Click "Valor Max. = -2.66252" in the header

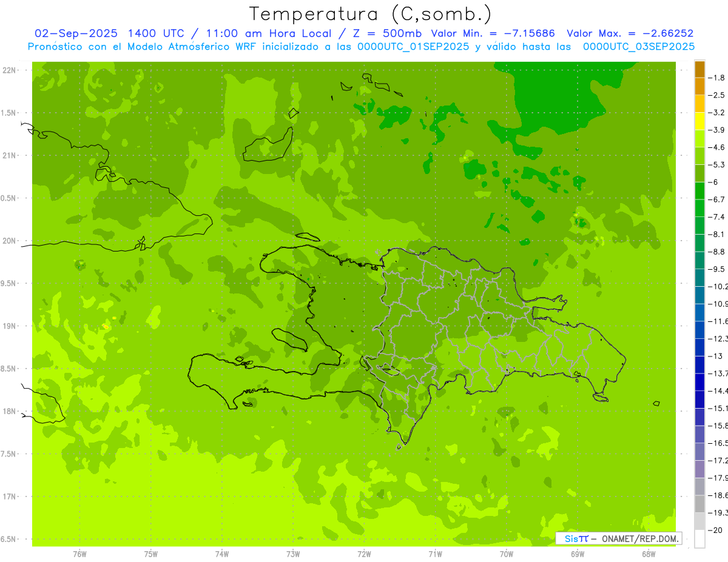630,33
